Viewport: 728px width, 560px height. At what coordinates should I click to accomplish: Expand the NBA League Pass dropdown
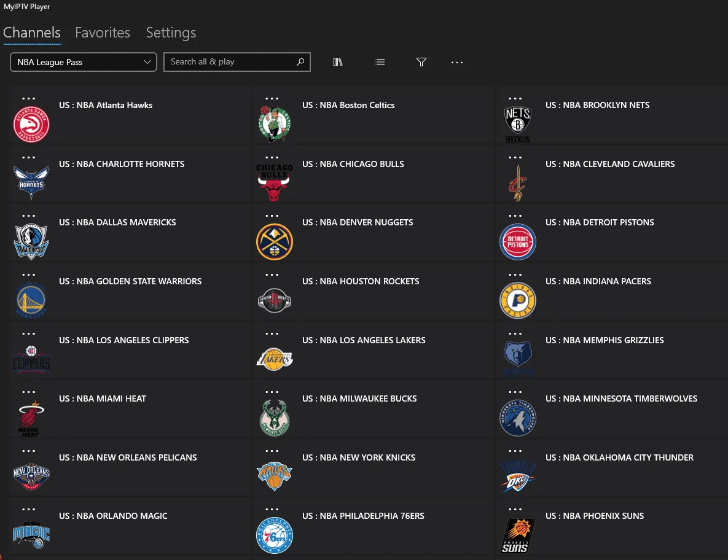coord(84,62)
